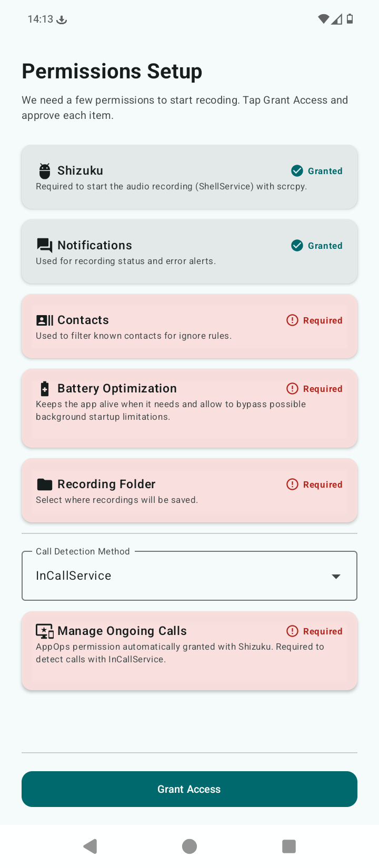Tap the Notifications Granted checkmark
The image size is (379, 868).
pyautogui.click(x=297, y=246)
